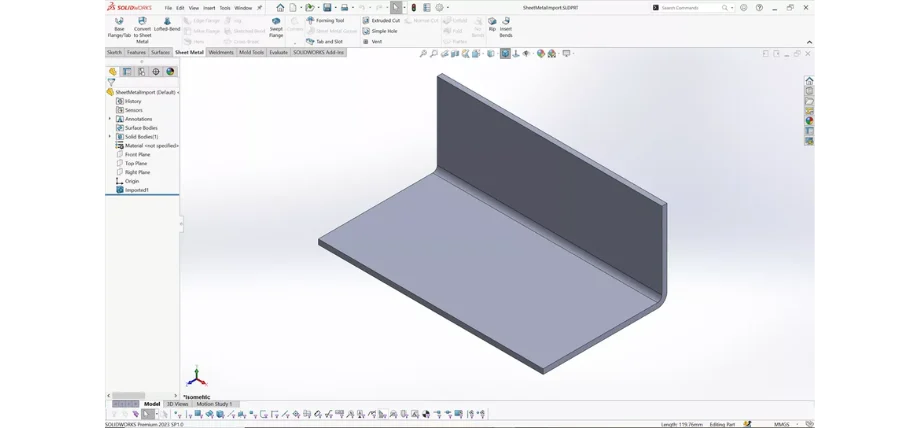Image resolution: width=920 pixels, height=428 pixels.
Task: Switch to the ConfigurationManager tab
Action: pos(141,72)
